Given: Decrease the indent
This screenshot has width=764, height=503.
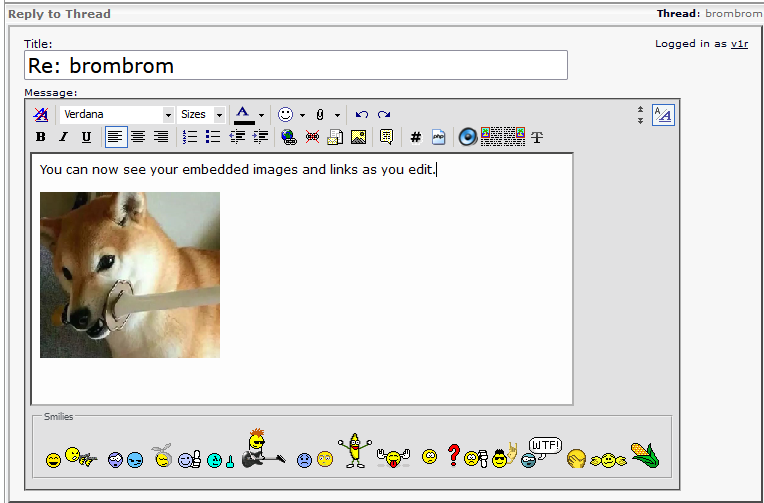Looking at the screenshot, I should (237, 137).
